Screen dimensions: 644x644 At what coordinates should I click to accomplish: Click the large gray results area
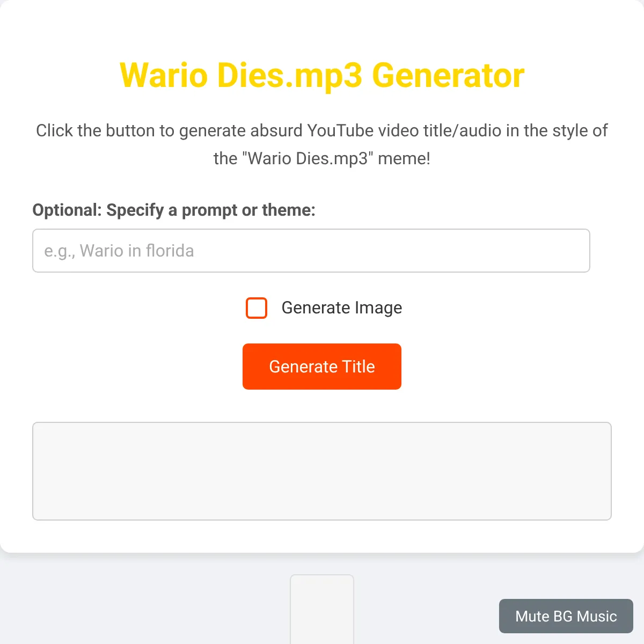(322, 471)
